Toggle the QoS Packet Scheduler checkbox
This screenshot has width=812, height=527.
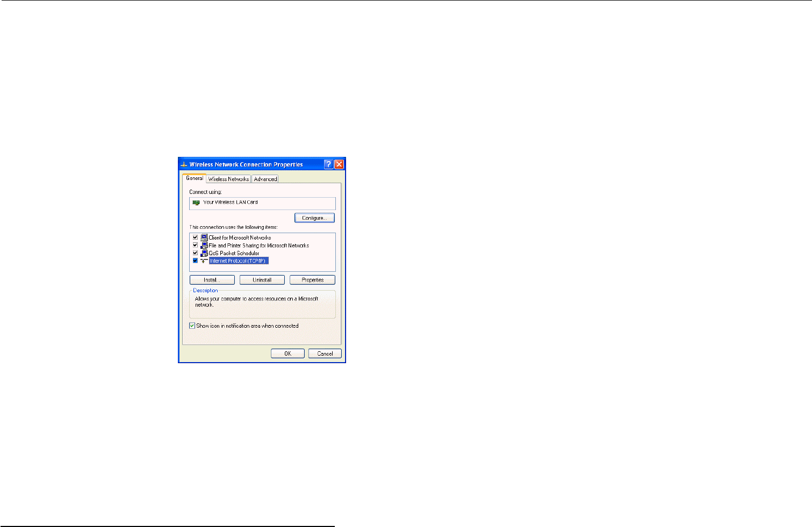tap(195, 253)
